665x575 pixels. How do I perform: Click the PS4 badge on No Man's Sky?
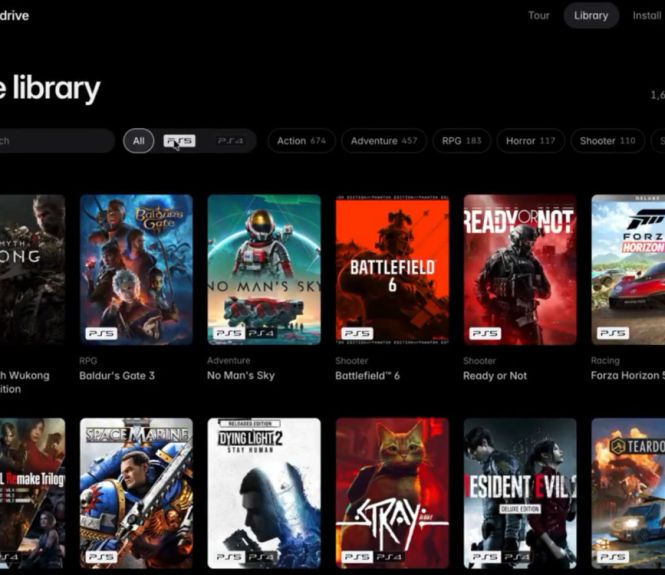tap(261, 333)
